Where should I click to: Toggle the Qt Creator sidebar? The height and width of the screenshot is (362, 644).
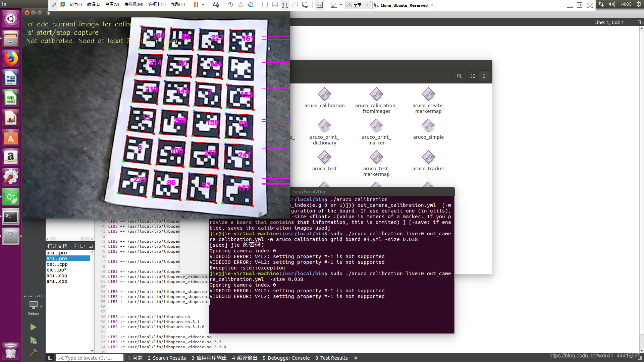tap(50, 358)
